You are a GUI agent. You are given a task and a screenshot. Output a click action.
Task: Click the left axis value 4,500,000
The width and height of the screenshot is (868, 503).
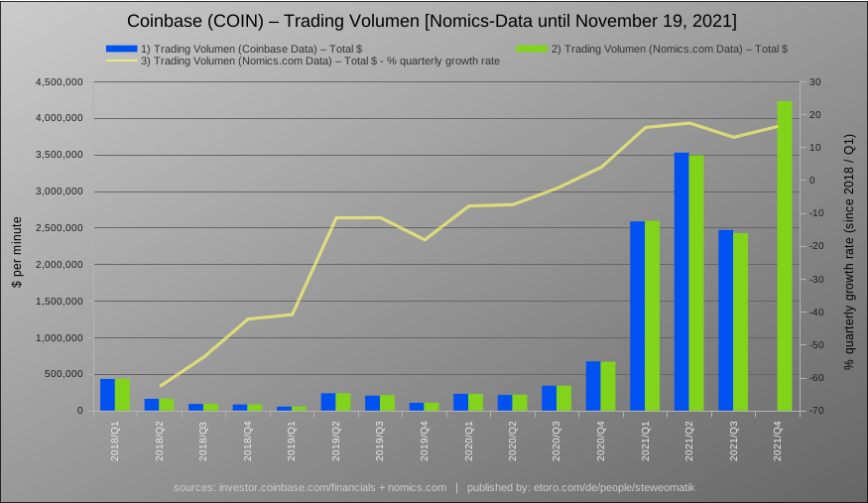[x=60, y=82]
